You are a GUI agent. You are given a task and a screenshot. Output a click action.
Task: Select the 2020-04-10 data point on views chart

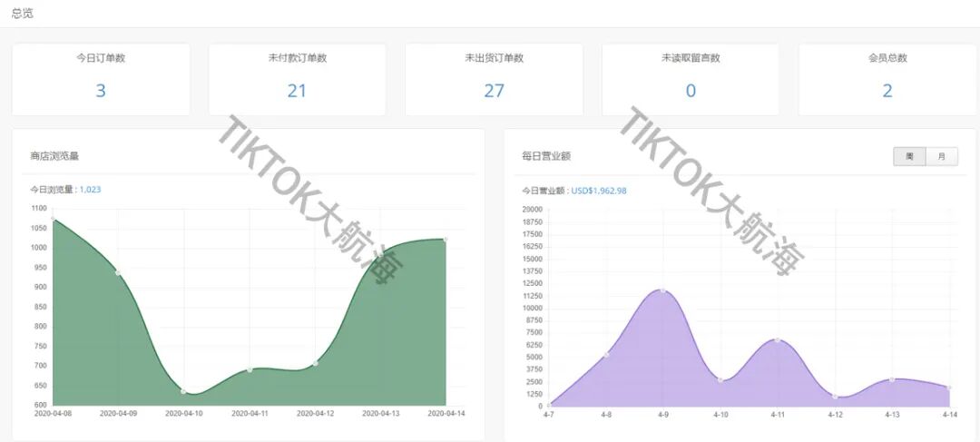pyautogui.click(x=183, y=391)
